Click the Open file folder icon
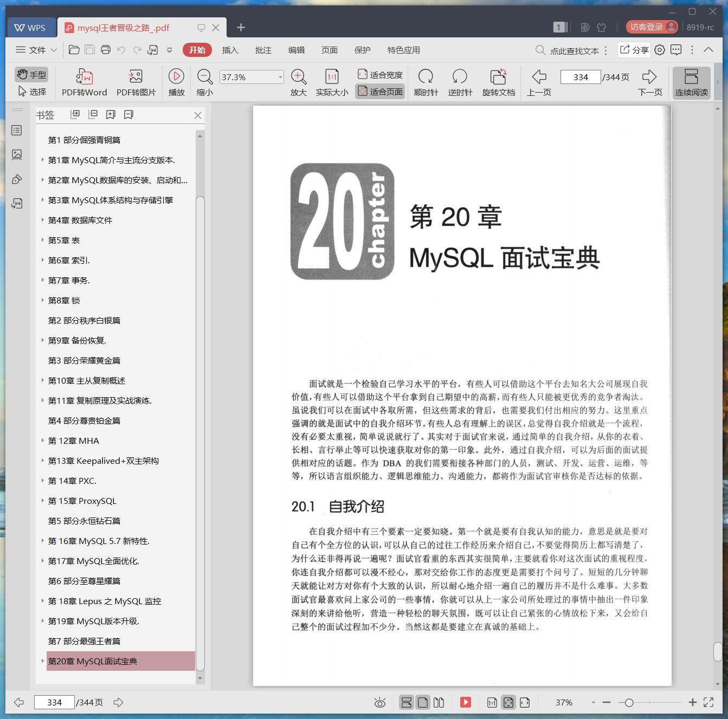 click(x=74, y=50)
